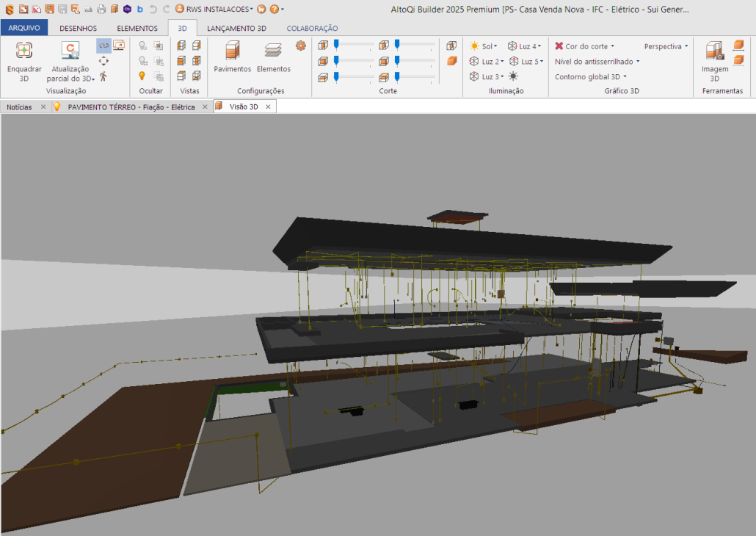The height and width of the screenshot is (536, 756).
Task: Open the ARQUIVO file menu
Action: (x=24, y=28)
